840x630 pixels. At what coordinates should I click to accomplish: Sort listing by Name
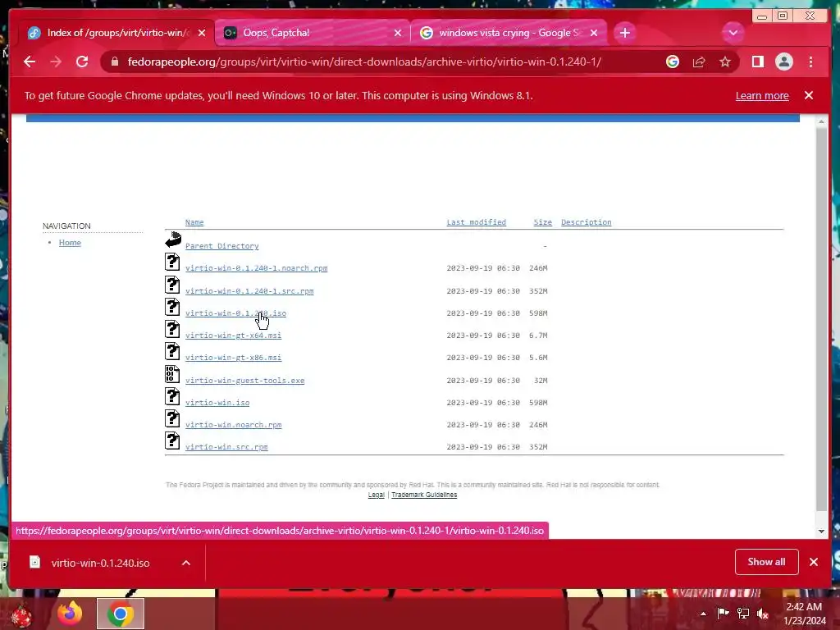194,222
